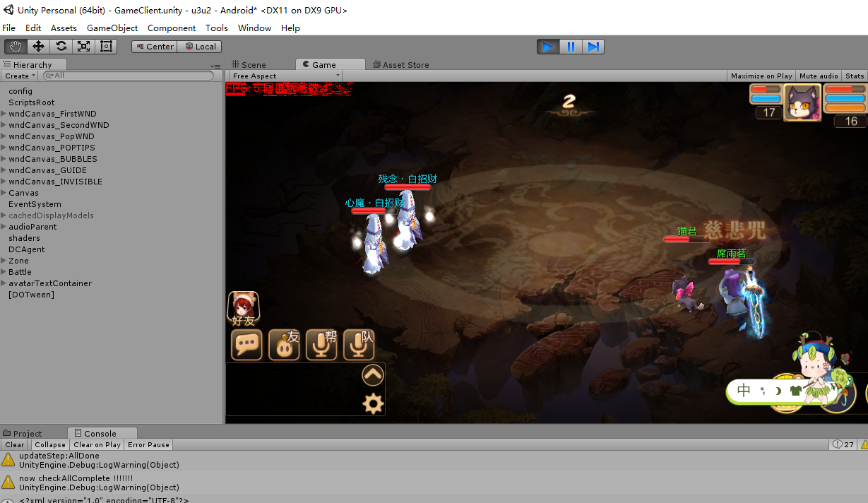Open the Hierarchy panel options menu
Viewport: 868px width, 503px height.
(217, 66)
